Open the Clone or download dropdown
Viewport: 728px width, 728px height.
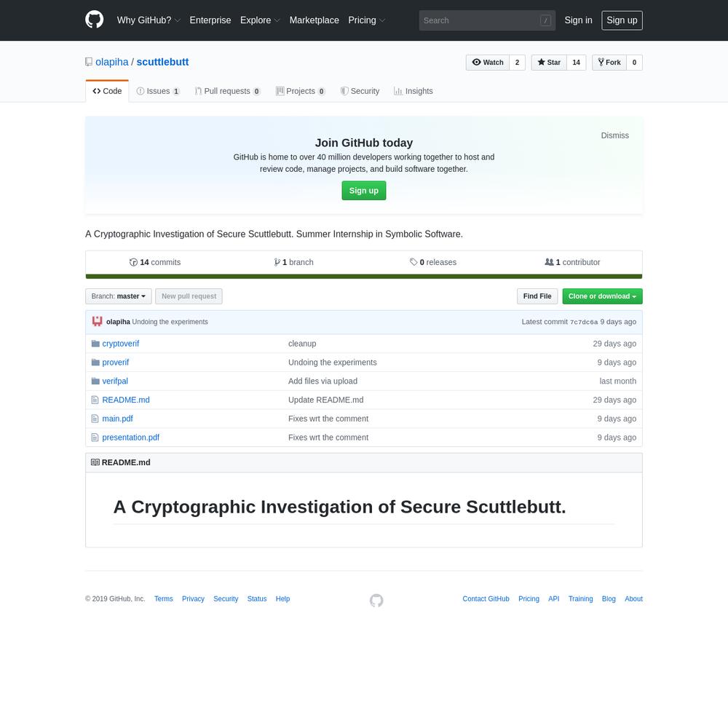point(602,296)
